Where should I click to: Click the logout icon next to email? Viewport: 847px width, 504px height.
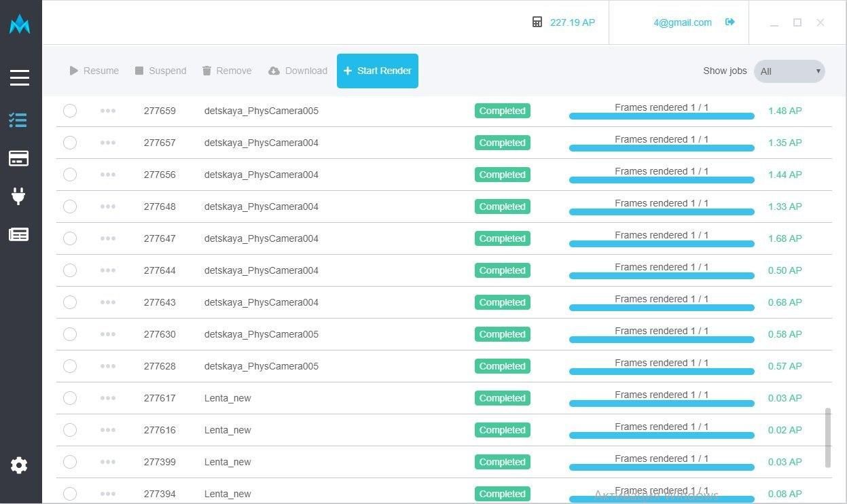(730, 22)
